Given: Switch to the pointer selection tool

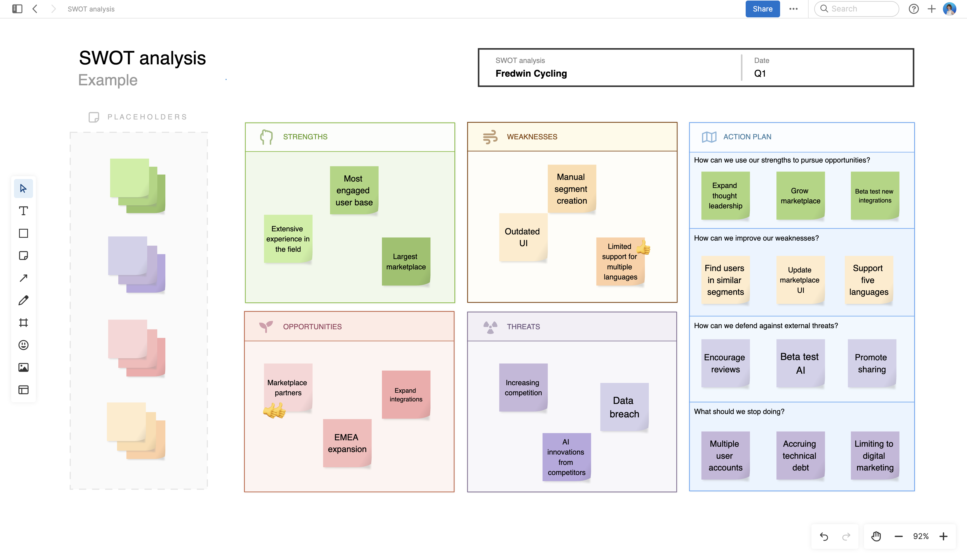Looking at the screenshot, I should tap(24, 188).
